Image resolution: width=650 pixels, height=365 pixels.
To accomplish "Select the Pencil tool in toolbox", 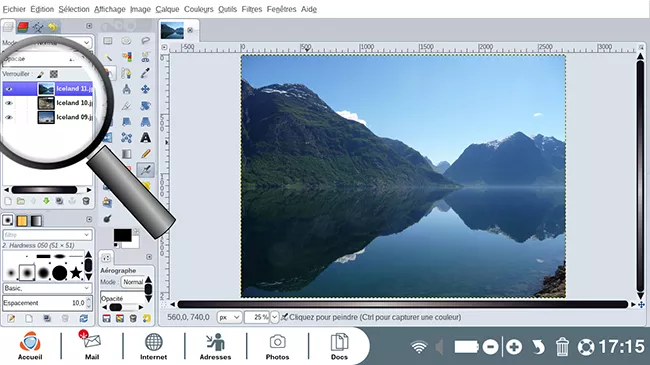I will 146,154.
